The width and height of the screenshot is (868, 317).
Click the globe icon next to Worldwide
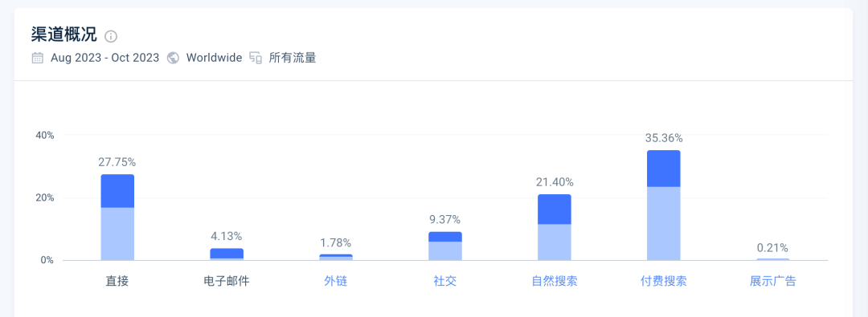tap(174, 58)
